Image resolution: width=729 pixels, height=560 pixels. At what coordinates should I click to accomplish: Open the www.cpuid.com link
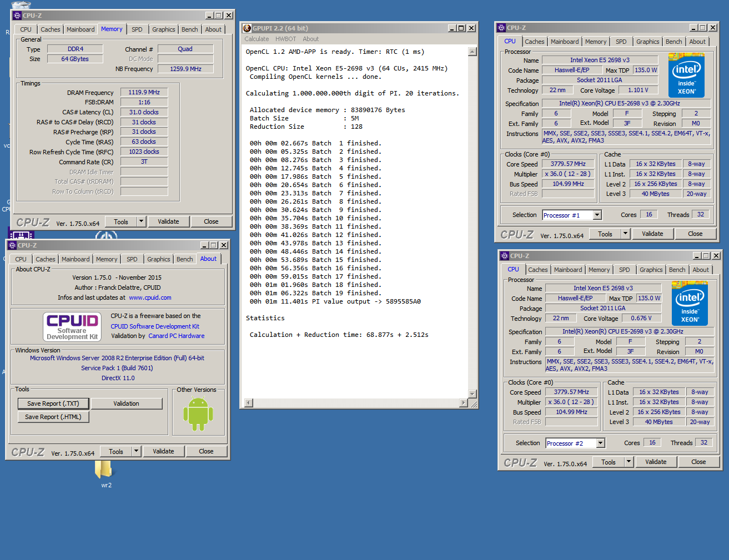coord(150,297)
